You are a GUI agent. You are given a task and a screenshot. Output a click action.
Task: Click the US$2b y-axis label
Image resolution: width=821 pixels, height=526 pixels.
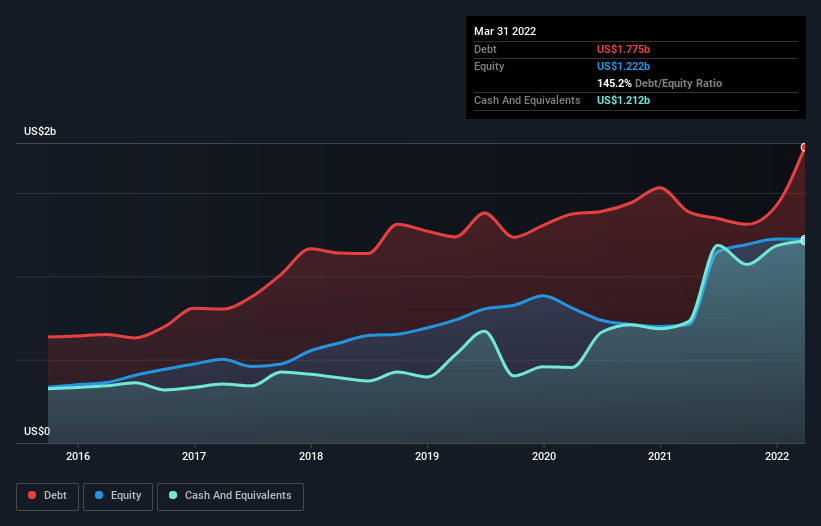[x=40, y=131]
